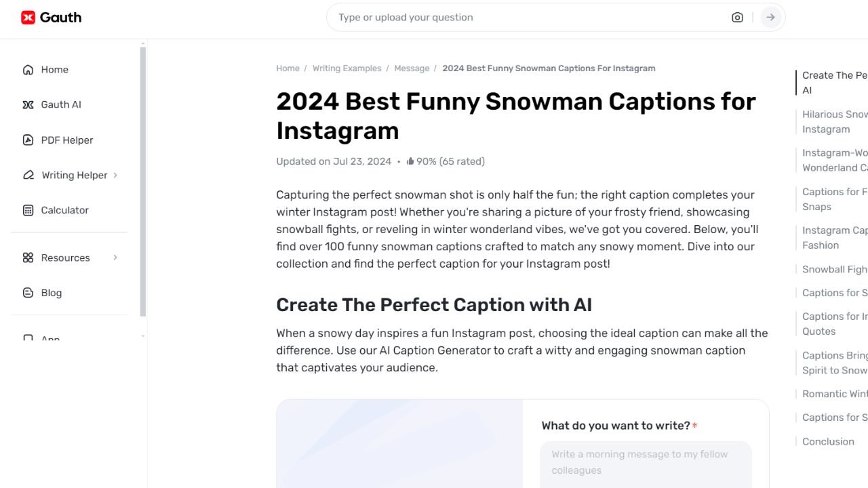Viewport: 868px width, 488px height.
Task: Open Create The Perfect Caption with AI section
Action: pos(833,82)
